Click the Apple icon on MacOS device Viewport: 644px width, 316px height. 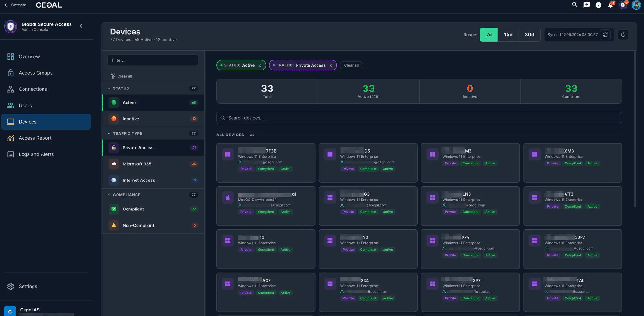[x=228, y=198]
